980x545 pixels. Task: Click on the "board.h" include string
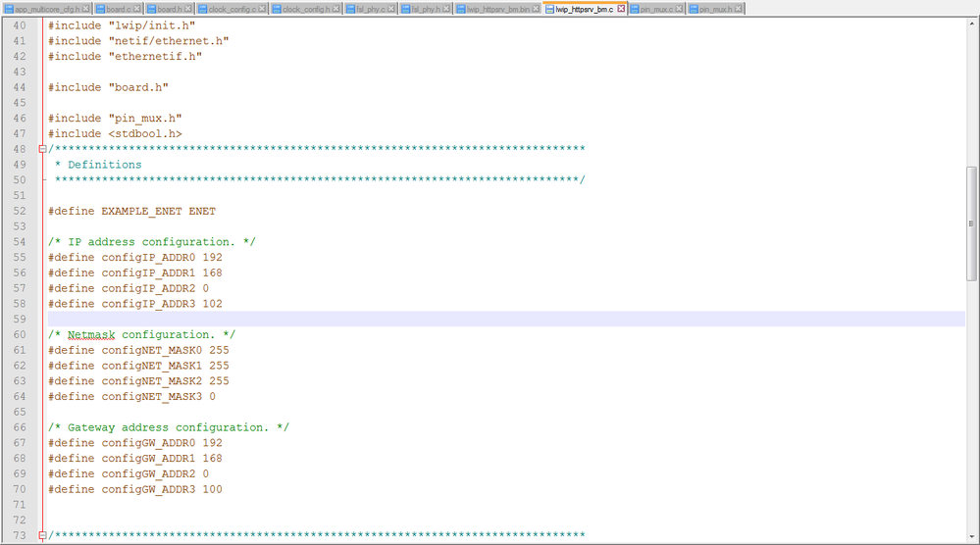pyautogui.click(x=138, y=87)
